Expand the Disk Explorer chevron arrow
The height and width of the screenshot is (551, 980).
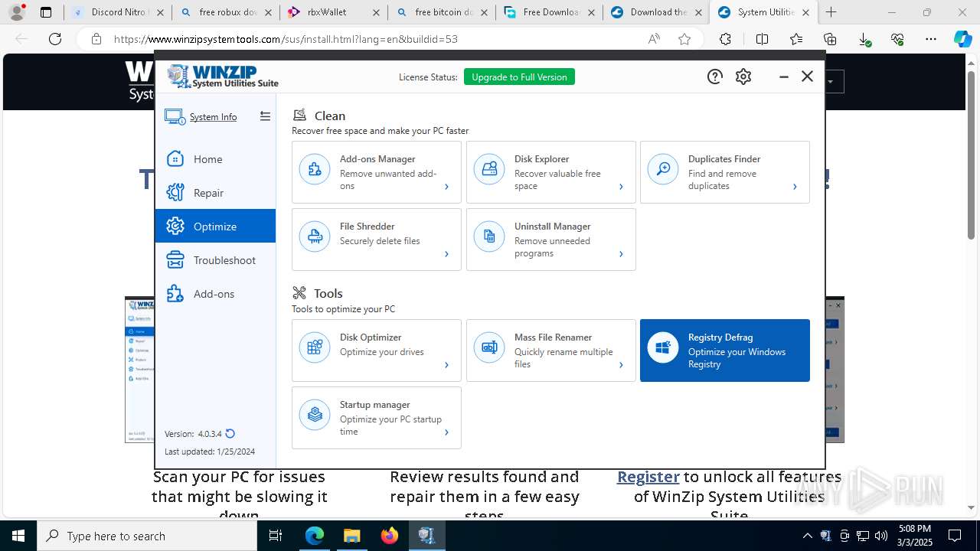click(x=621, y=187)
